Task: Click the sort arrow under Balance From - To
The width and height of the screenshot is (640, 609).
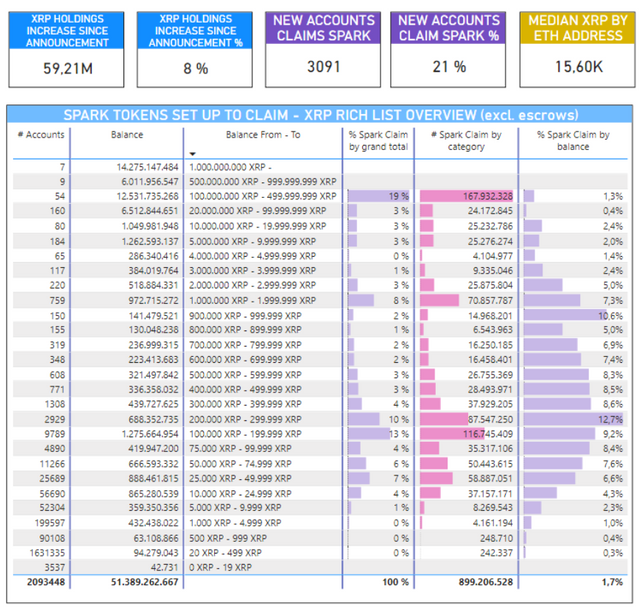Action: [193, 154]
